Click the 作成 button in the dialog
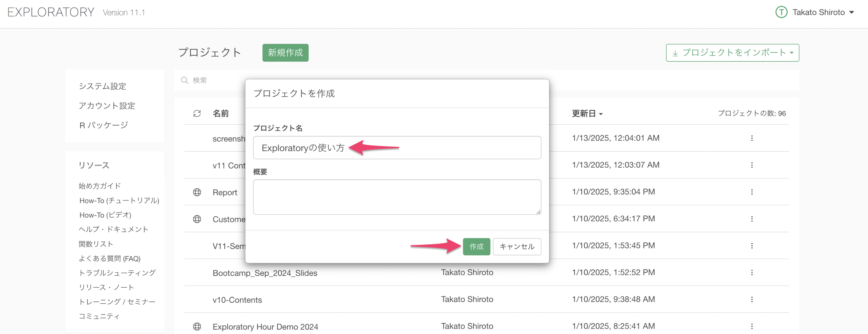The height and width of the screenshot is (334, 868). coord(476,247)
